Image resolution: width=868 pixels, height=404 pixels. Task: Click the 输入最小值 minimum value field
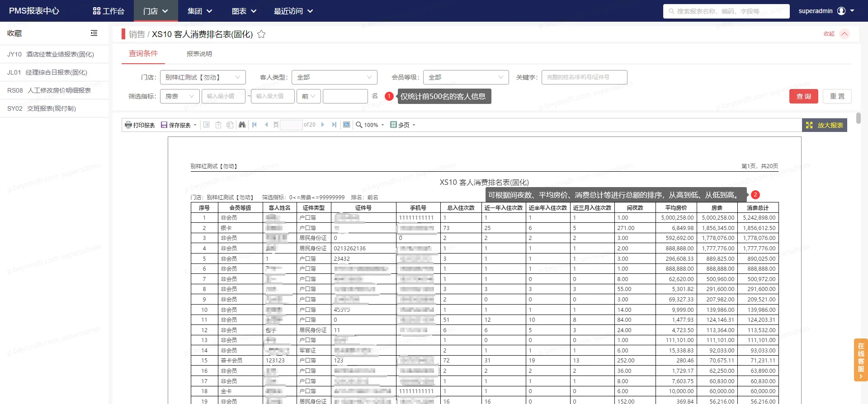pyautogui.click(x=223, y=96)
